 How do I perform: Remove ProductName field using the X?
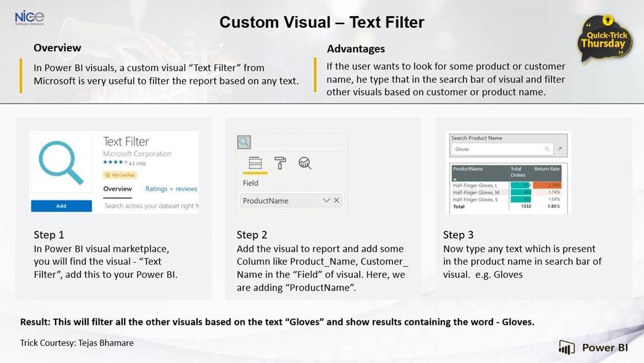pos(336,201)
